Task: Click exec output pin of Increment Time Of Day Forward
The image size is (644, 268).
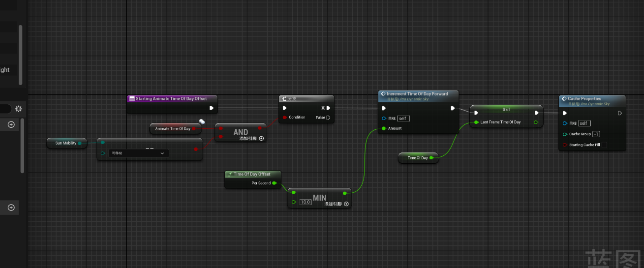Action: click(453, 108)
